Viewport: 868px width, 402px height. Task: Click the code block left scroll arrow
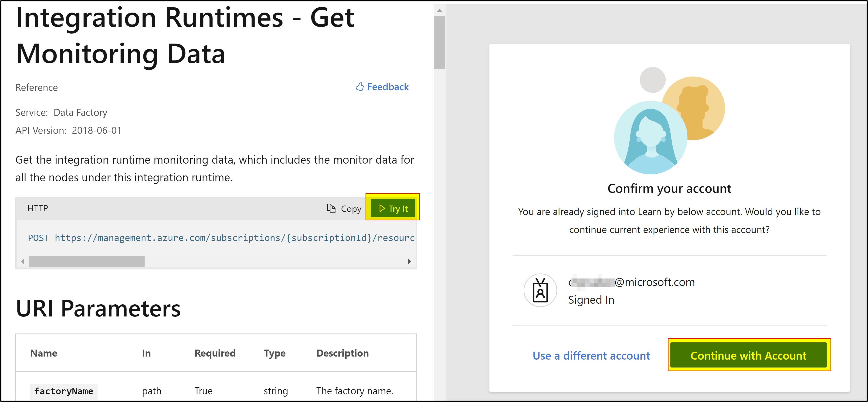click(x=23, y=261)
